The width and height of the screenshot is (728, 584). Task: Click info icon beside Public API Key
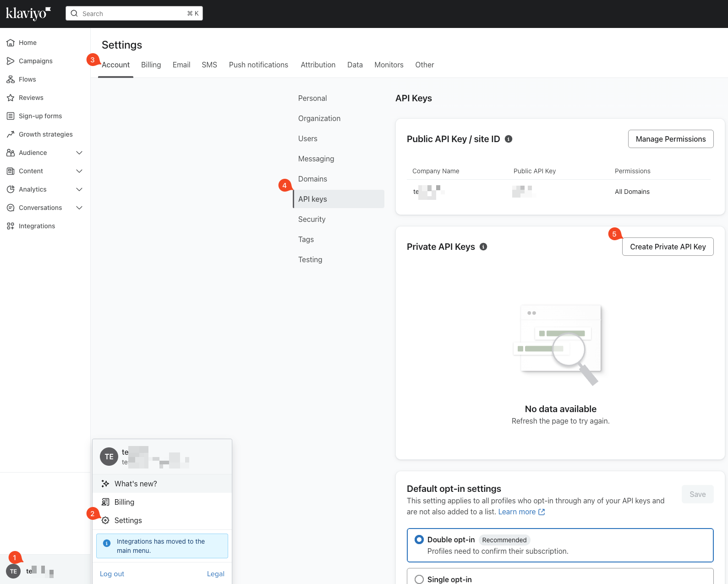pos(509,139)
